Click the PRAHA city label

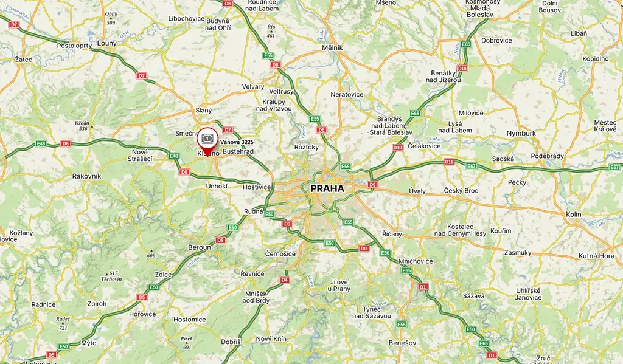pos(327,188)
